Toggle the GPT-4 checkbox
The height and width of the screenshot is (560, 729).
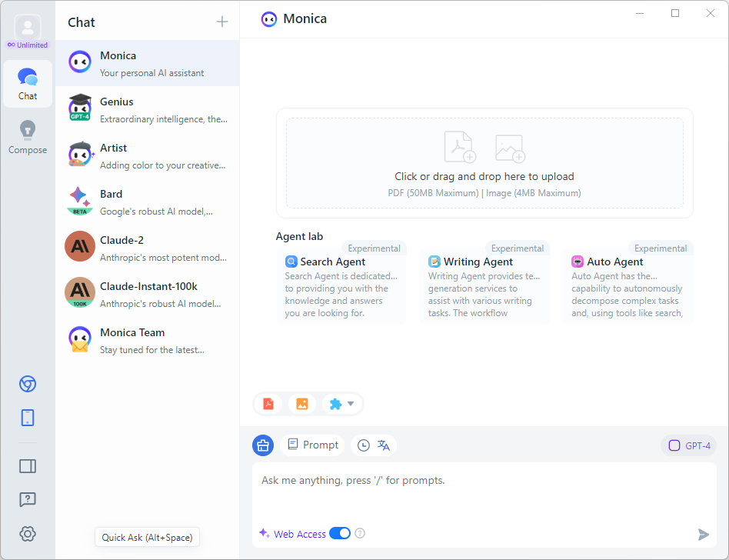coord(674,445)
